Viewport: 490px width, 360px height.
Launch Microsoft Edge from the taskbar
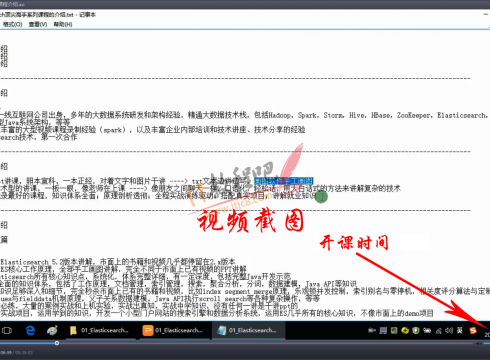pyautogui.click(x=30, y=330)
